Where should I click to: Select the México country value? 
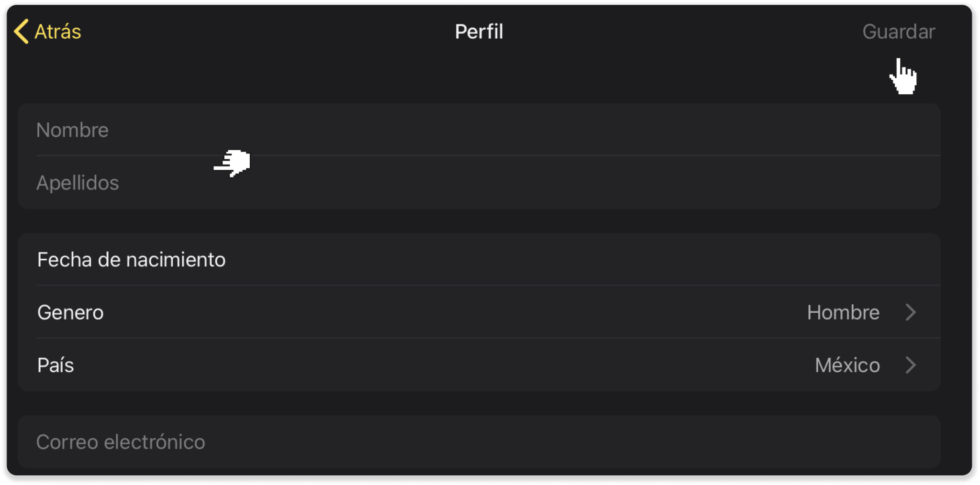(847, 365)
